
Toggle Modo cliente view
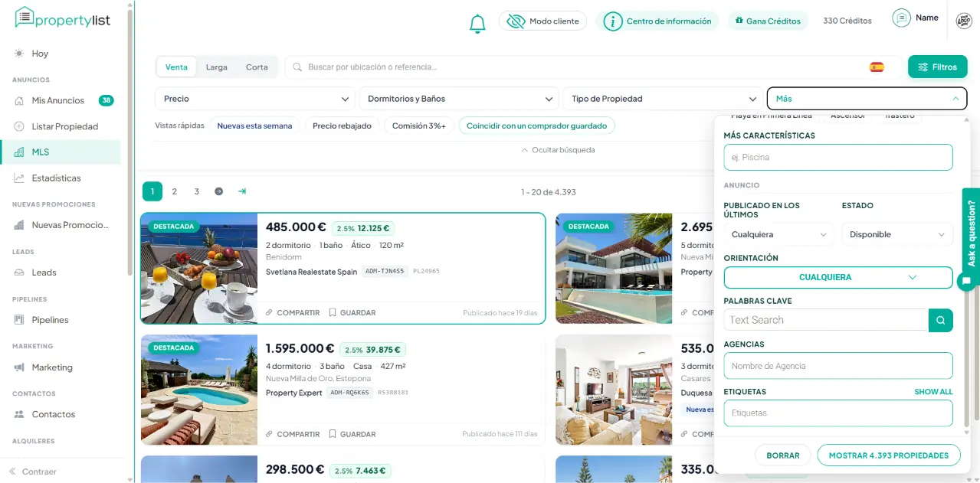(x=543, y=21)
